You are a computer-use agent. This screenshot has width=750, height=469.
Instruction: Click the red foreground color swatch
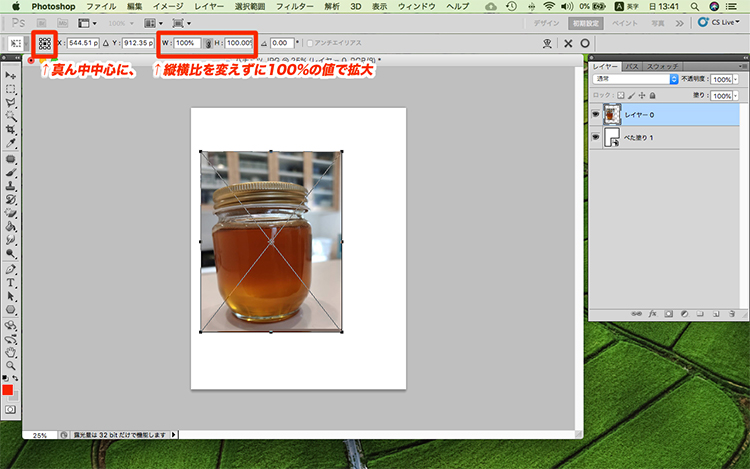pos(8,390)
